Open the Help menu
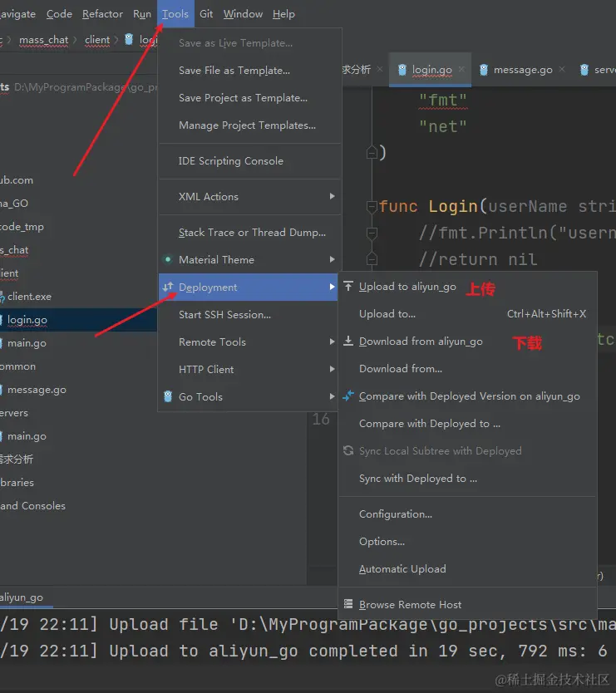This screenshot has width=616, height=693. pyautogui.click(x=283, y=14)
